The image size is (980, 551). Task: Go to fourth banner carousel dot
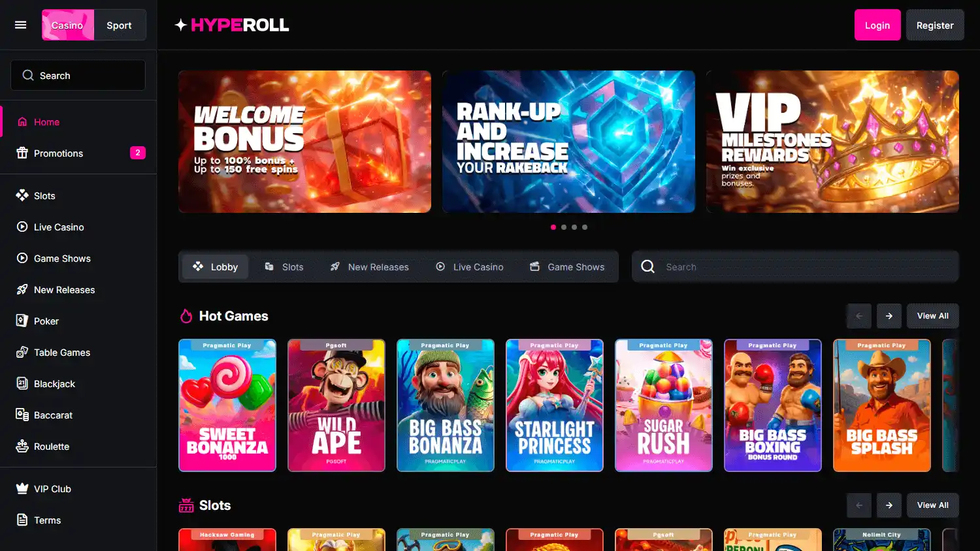[x=585, y=227]
